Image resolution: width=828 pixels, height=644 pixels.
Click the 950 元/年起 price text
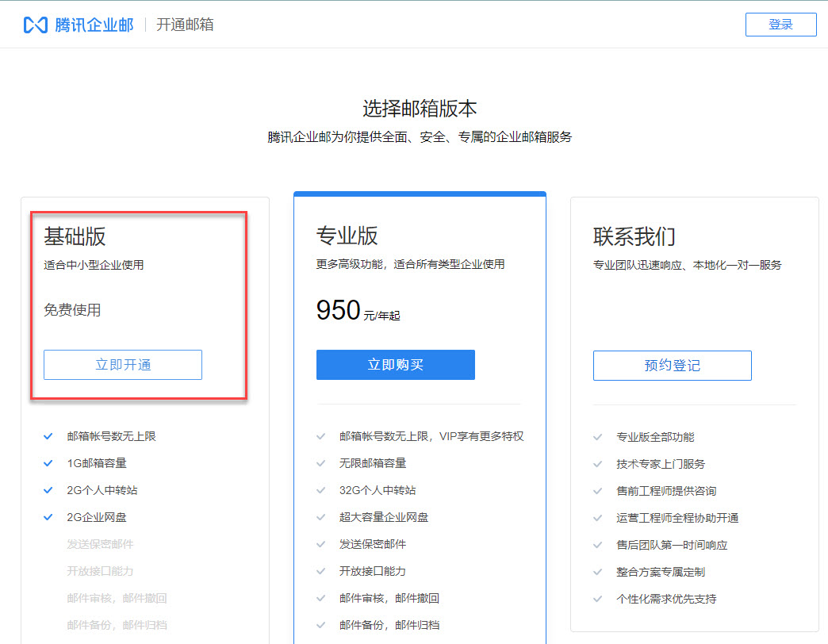(x=358, y=311)
